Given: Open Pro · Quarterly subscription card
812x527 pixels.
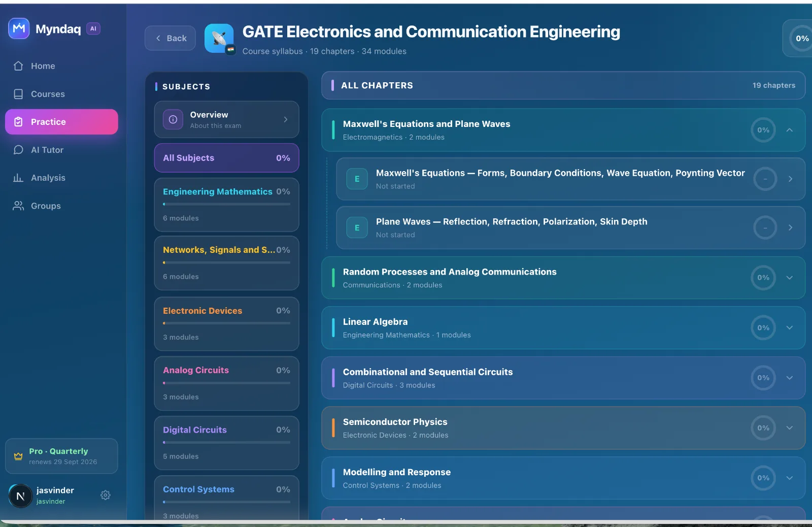Looking at the screenshot, I should [61, 456].
